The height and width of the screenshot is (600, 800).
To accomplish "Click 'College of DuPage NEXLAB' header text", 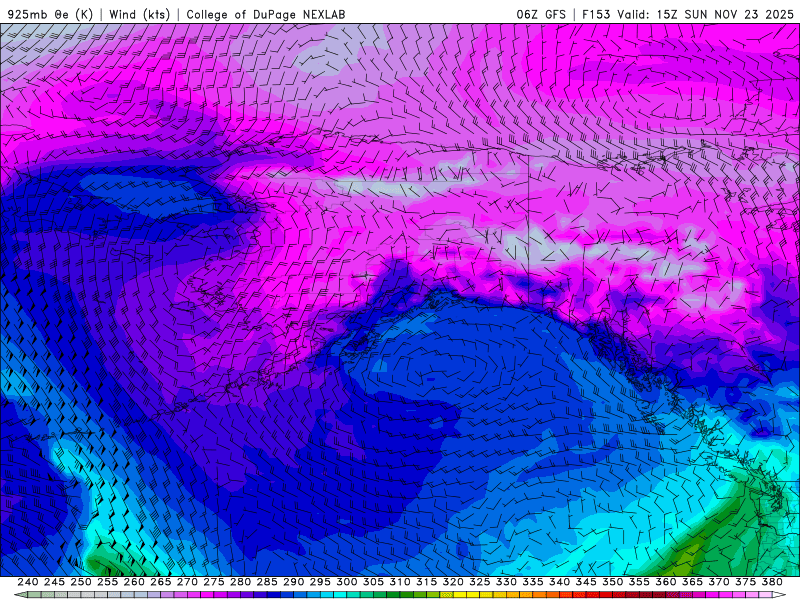I will click(266, 14).
